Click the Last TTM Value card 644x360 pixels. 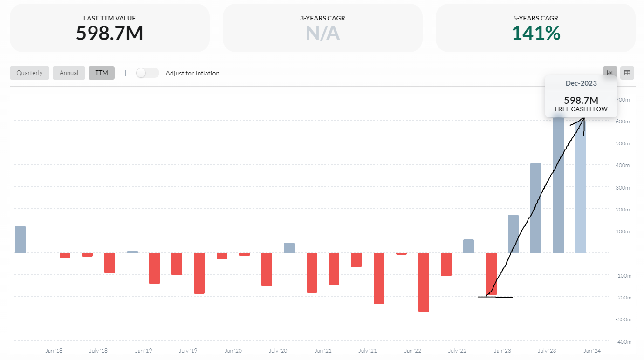click(x=110, y=28)
